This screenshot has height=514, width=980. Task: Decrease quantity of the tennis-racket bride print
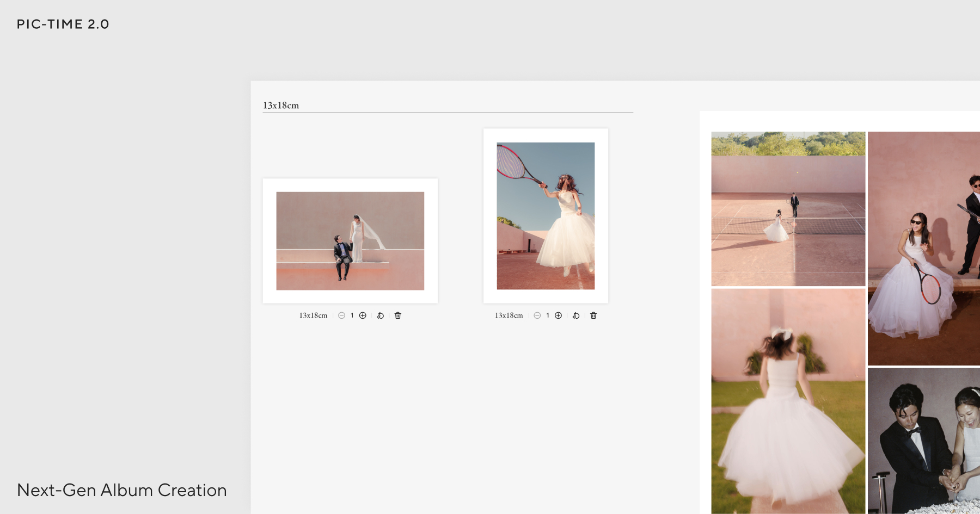point(537,315)
